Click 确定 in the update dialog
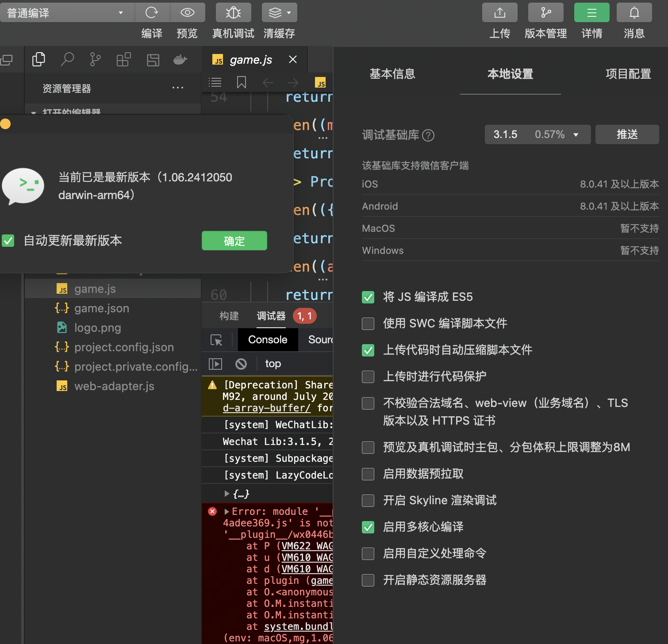668x644 pixels. tap(234, 241)
